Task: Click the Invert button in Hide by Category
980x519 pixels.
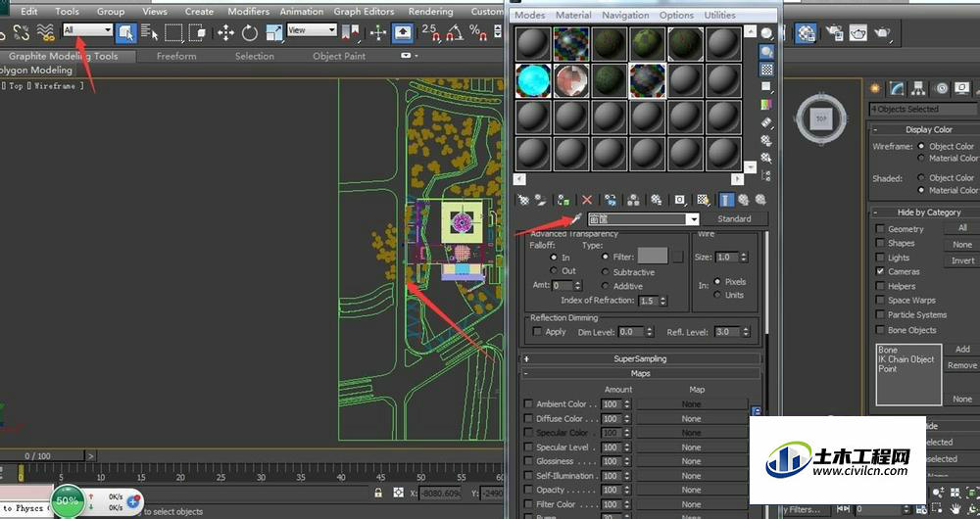Action: pos(962,260)
